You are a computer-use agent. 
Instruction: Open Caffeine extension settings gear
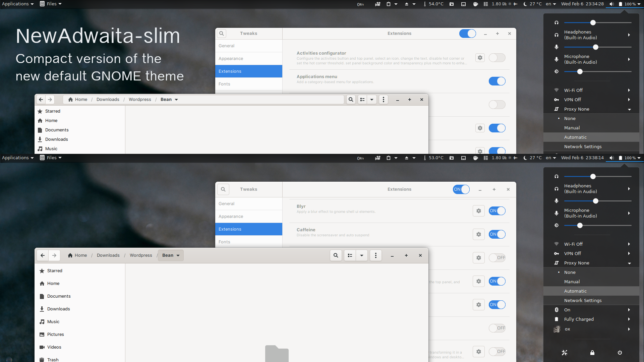(478, 234)
